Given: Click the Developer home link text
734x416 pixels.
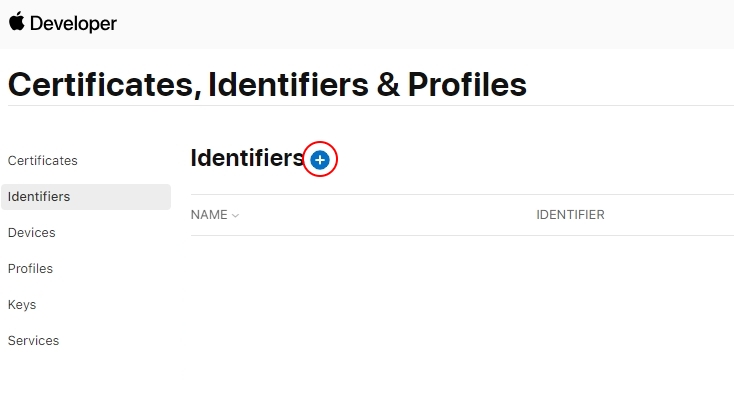Looking at the screenshot, I should pyautogui.click(x=73, y=23).
